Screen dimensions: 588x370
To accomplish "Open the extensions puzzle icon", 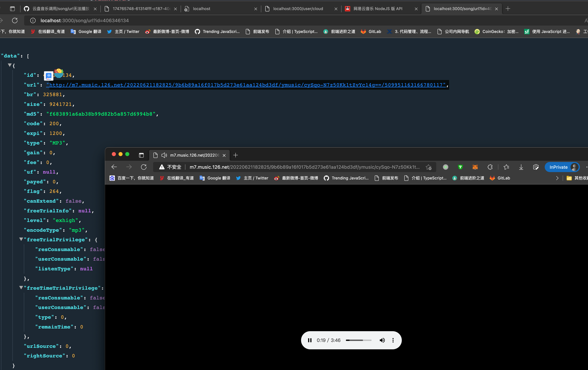I will pyautogui.click(x=490, y=167).
